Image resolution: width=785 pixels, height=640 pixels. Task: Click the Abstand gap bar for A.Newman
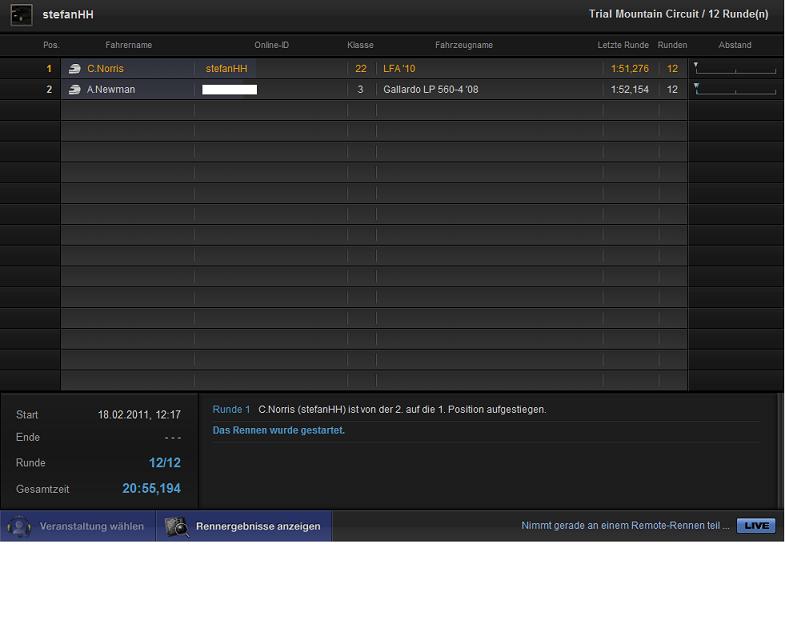click(x=734, y=90)
